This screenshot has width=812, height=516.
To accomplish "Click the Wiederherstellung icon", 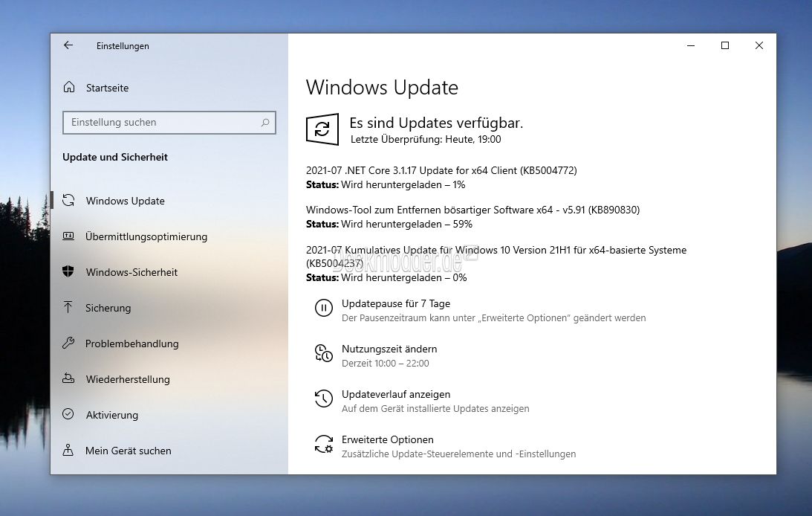I will click(68, 378).
